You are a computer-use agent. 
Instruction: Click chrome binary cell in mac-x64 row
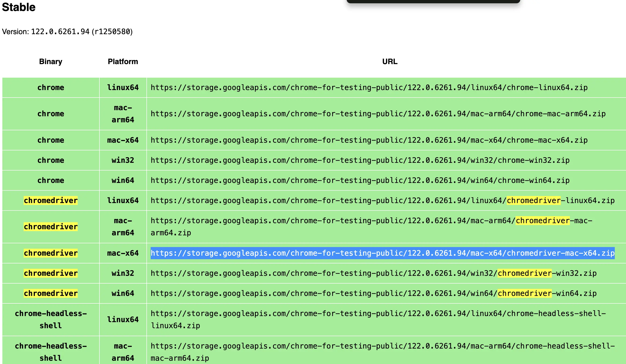click(x=51, y=140)
